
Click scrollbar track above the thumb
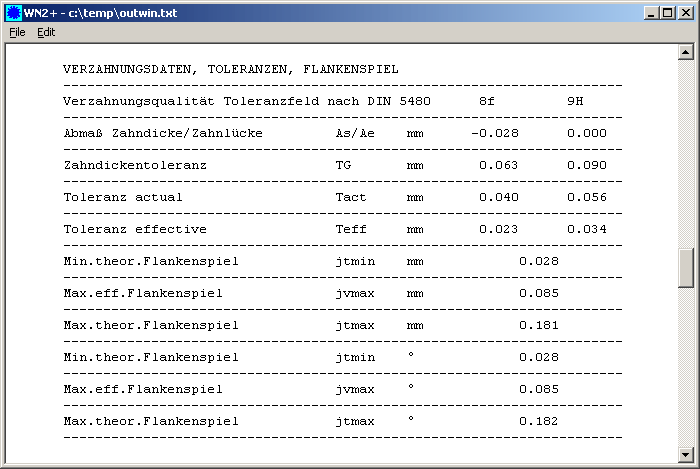click(686, 150)
